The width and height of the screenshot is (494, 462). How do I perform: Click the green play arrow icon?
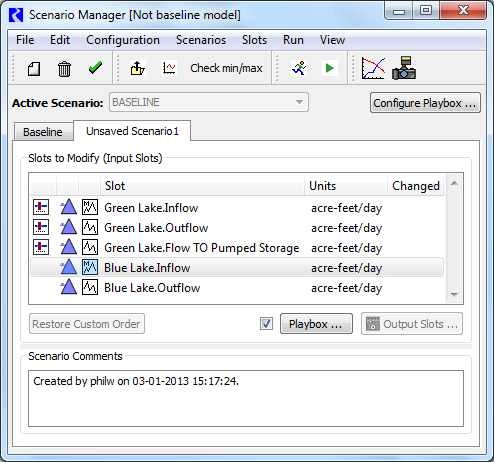(x=330, y=68)
